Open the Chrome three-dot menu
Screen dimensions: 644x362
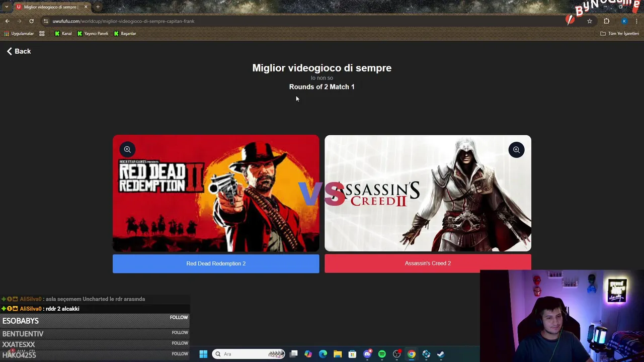coord(637,21)
